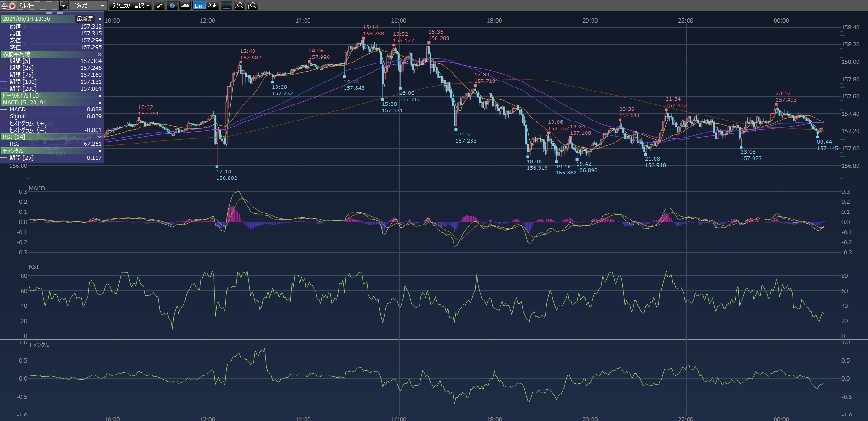Viewport: 868px width, 421px height.
Task: Click the blue information icon
Action: (x=172, y=6)
